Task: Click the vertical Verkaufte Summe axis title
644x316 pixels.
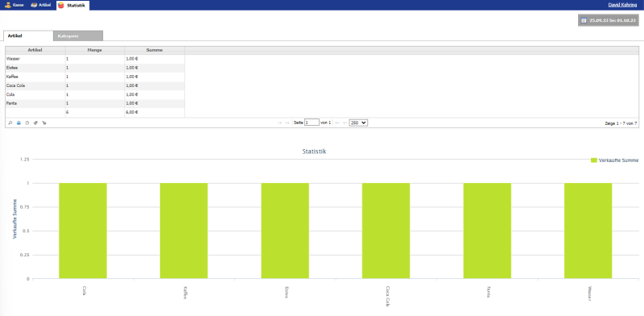Action: coord(14,219)
